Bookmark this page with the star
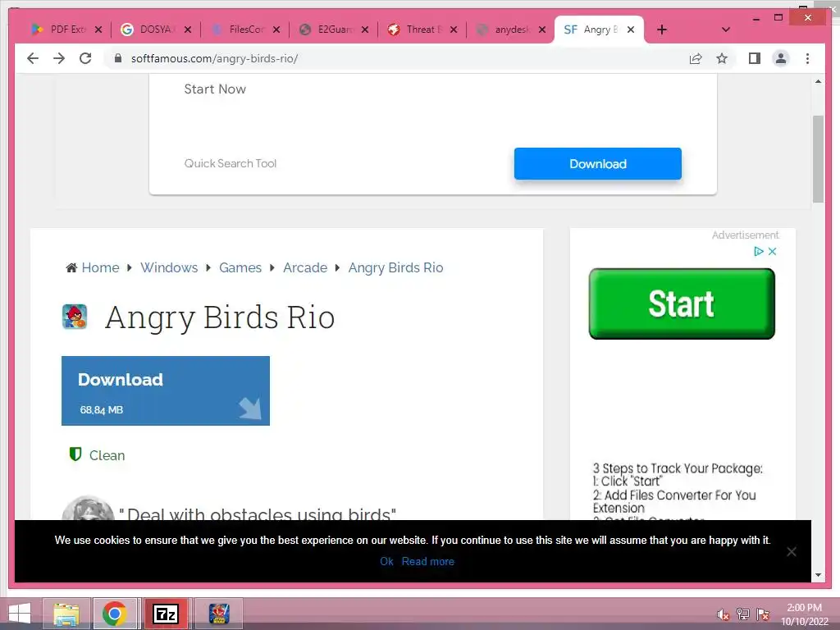 [x=722, y=58]
